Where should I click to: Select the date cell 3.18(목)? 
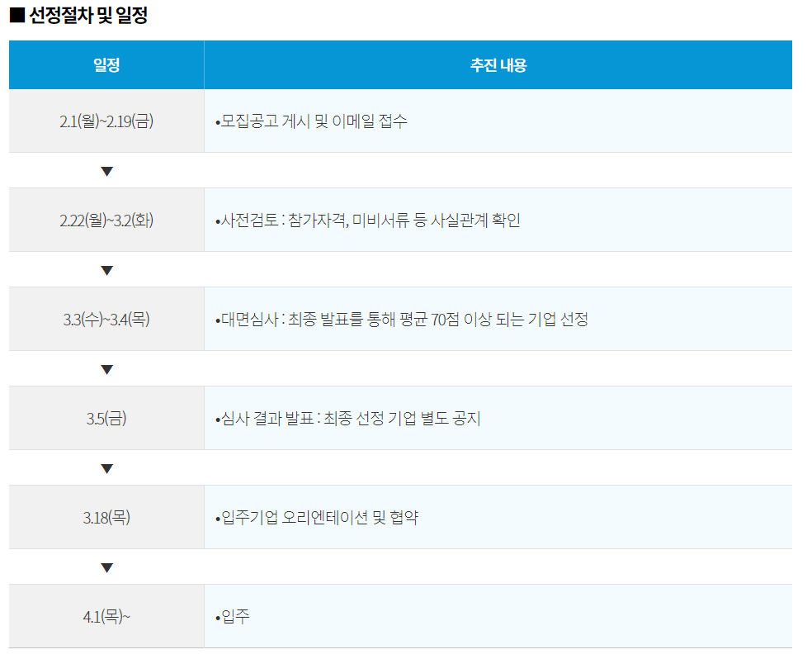click(x=106, y=517)
